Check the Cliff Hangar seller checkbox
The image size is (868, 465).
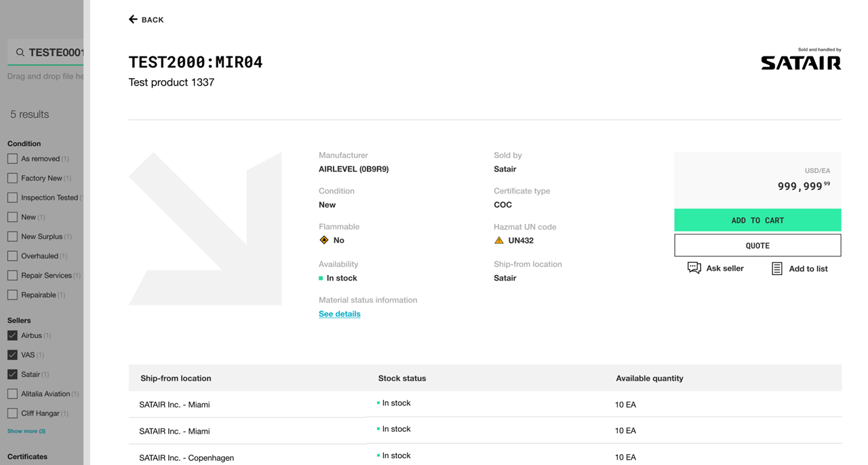pyautogui.click(x=12, y=413)
